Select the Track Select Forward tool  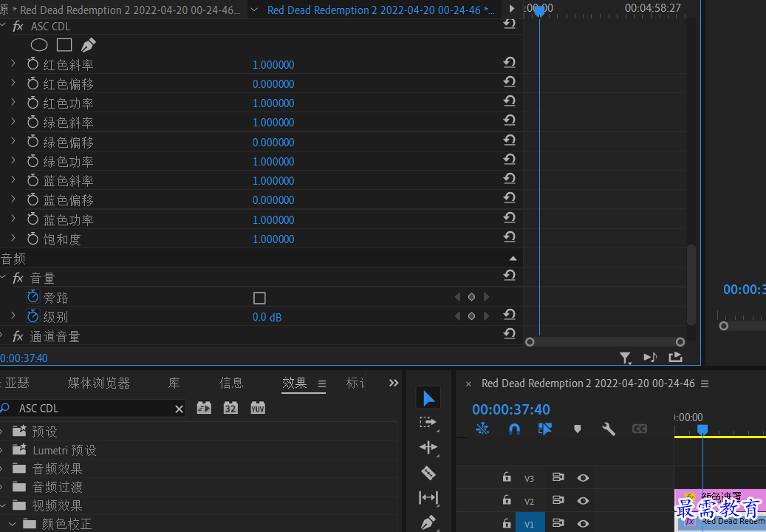pyautogui.click(x=428, y=422)
